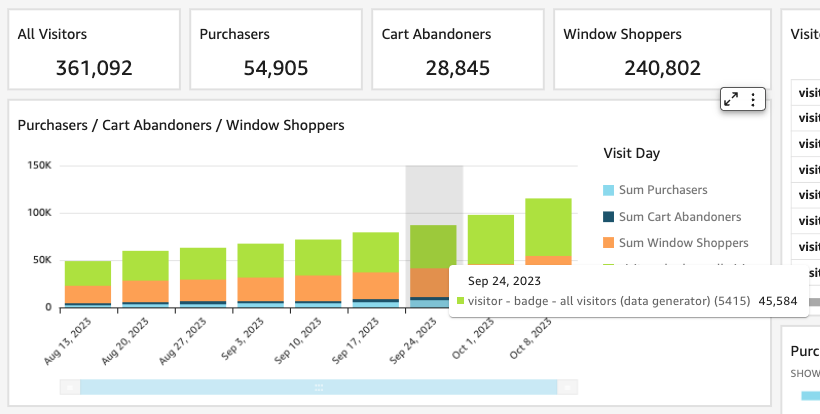Click the All Visitors KPI card

point(94,50)
